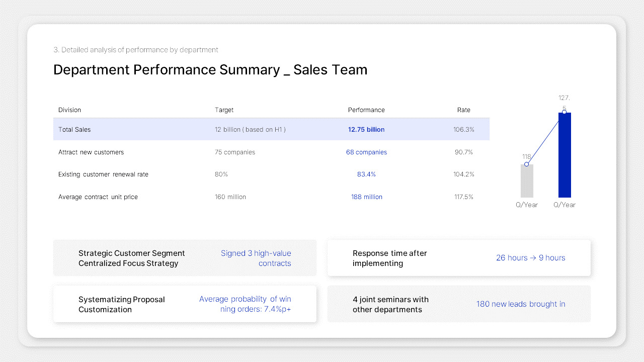Click the "Strategic Customer Segment" card

coord(131,258)
